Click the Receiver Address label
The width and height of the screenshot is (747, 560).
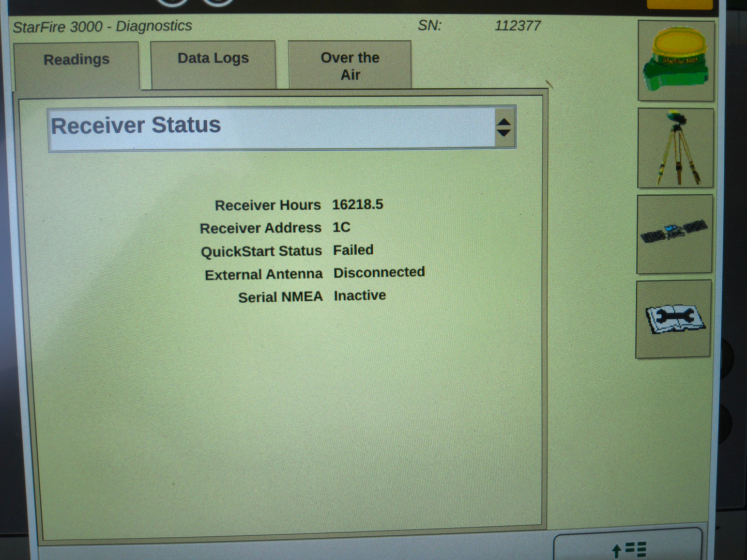click(261, 228)
